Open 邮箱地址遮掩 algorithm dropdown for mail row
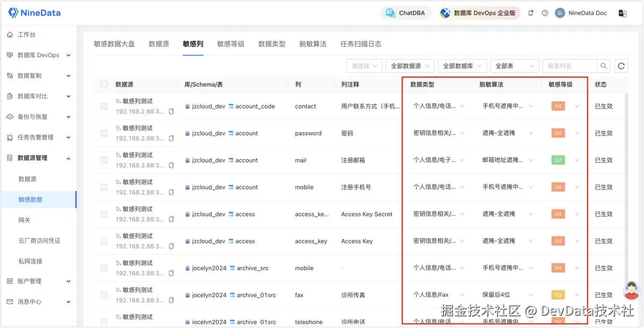Image resolution: width=644 pixels, height=328 pixels. pos(508,160)
